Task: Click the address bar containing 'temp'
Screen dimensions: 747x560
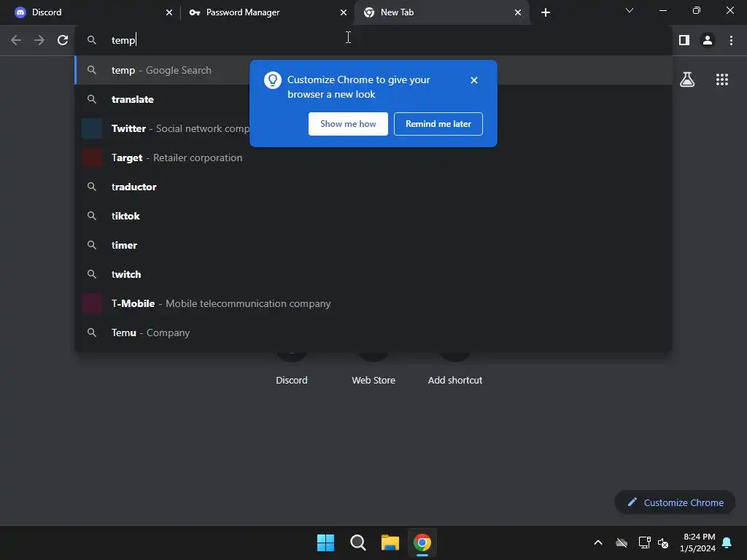Action: (x=374, y=40)
